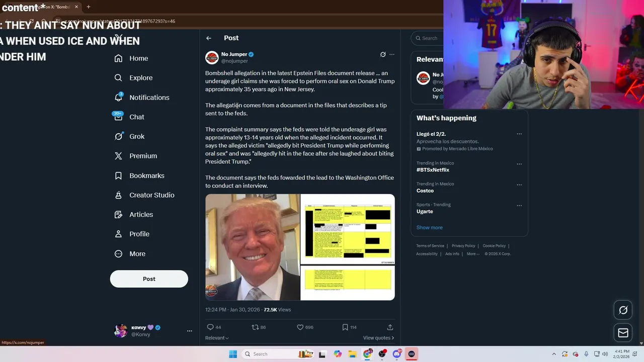Open OBS Studio from taskbar
644x362 pixels.
(382, 354)
